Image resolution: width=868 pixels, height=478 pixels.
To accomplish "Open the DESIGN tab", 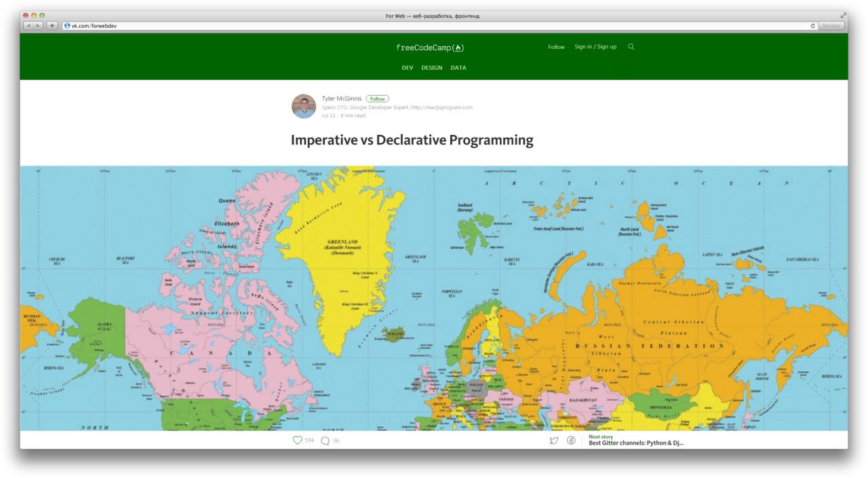I will (432, 68).
